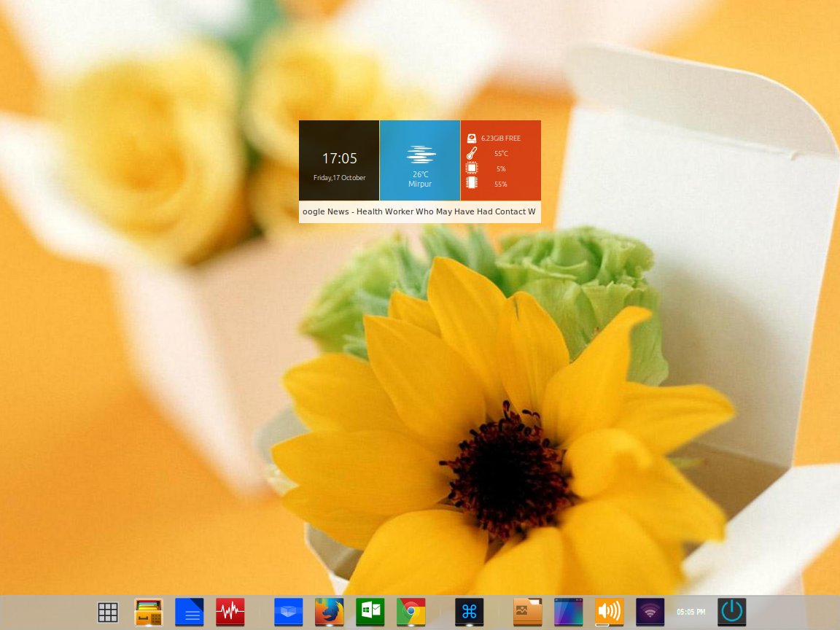Open the black command-key icon
840x630 pixels.
point(470,612)
